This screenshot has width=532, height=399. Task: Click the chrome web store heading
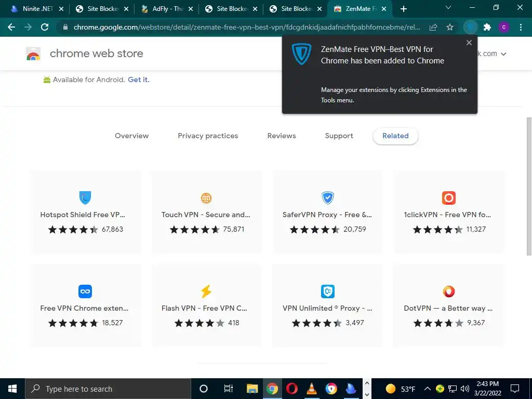click(x=96, y=54)
